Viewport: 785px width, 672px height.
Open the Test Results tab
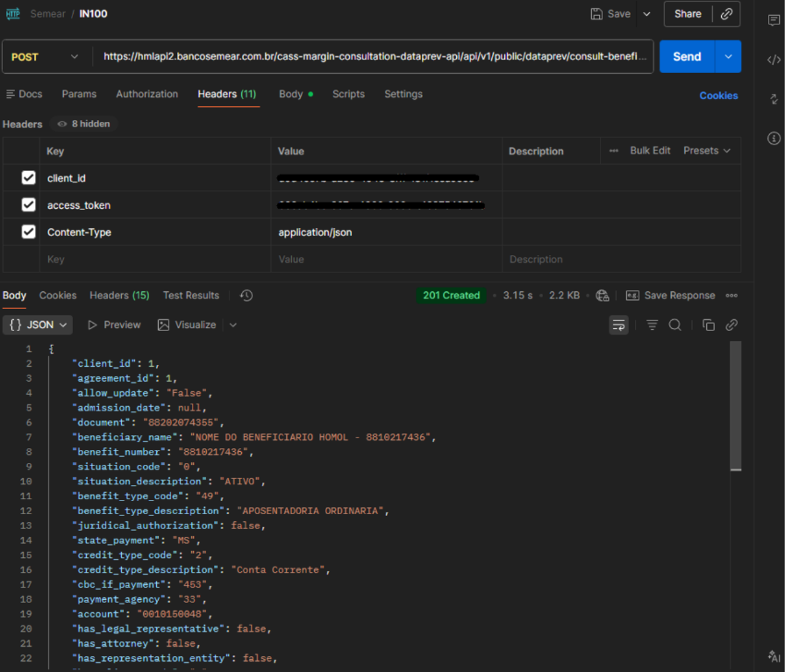tap(190, 296)
